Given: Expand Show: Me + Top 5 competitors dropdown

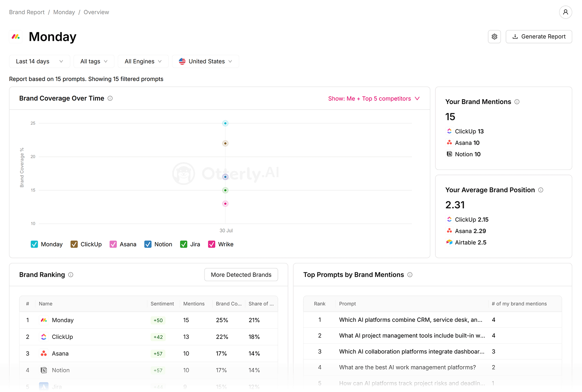Looking at the screenshot, I should click(374, 99).
